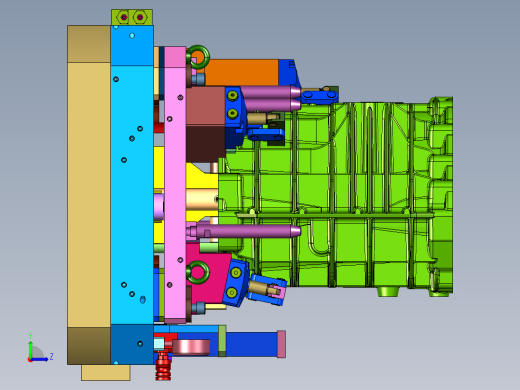520x390 pixels.
Task: Select the cream sprue cylinder in the center
Action: (202, 199)
